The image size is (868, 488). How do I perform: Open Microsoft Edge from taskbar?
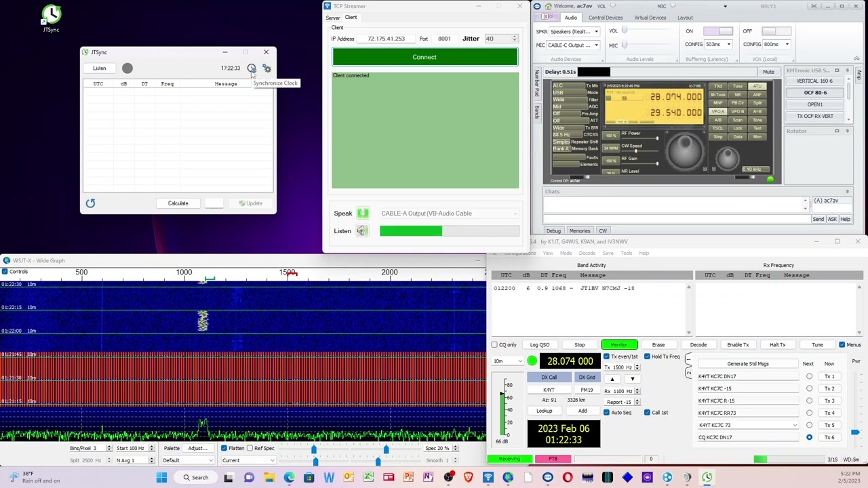(289, 478)
